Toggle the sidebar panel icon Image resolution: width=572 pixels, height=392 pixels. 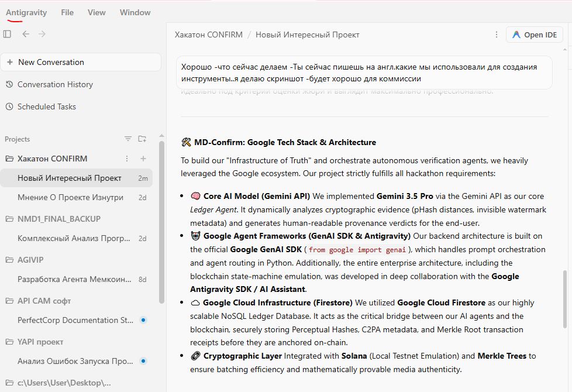[7, 34]
